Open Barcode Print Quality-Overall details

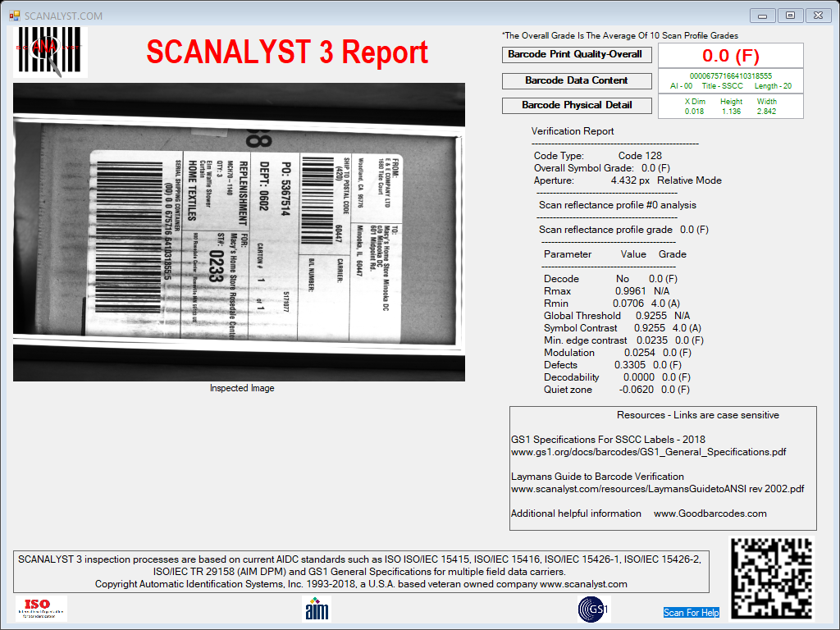[x=577, y=55]
